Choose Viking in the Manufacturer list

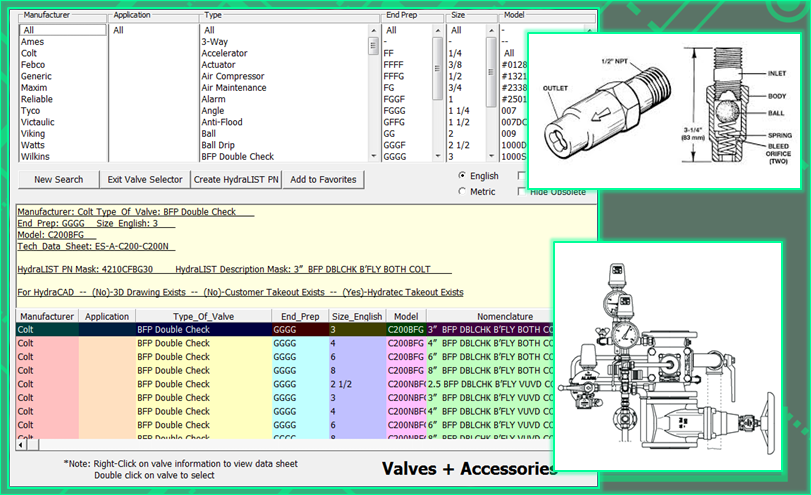[33, 132]
